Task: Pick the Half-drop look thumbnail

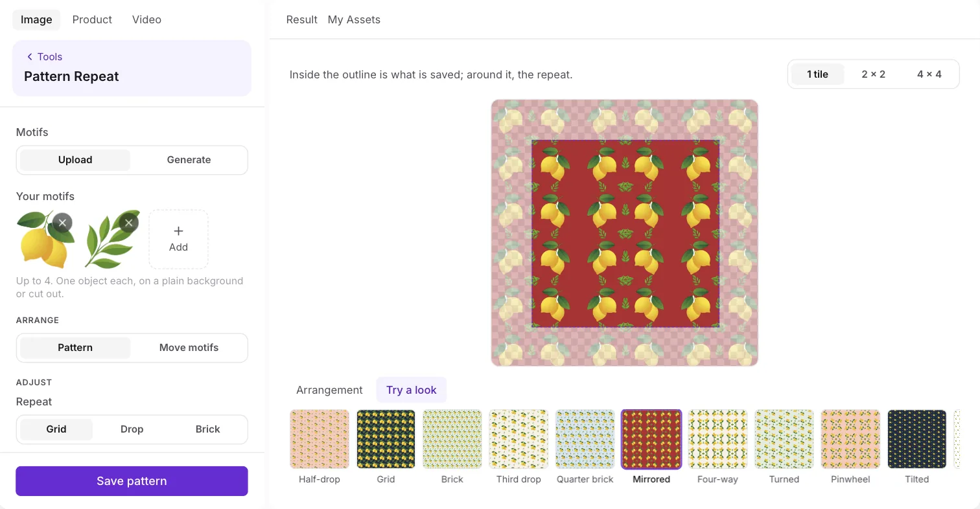Action: tap(320, 439)
